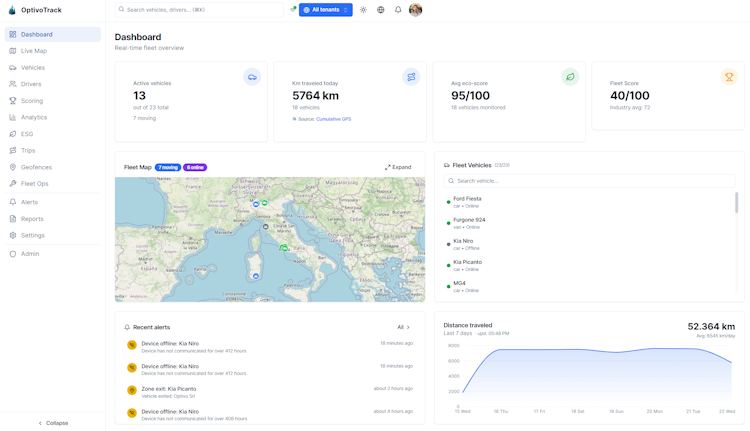Select MG4 in the vehicle list

tap(589, 287)
